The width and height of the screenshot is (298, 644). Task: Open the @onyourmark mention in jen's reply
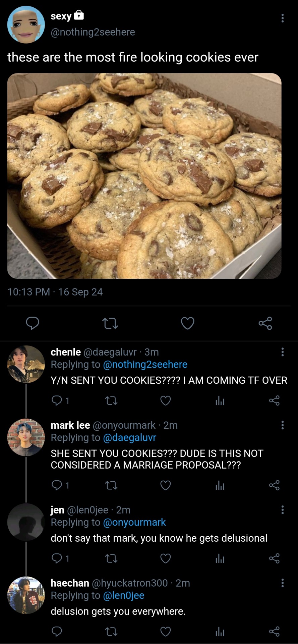[x=134, y=522]
